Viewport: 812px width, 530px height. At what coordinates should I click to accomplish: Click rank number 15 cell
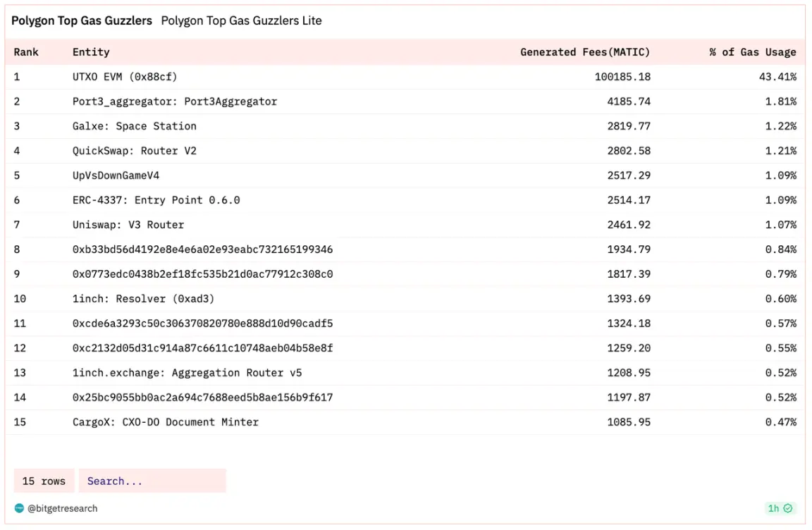(20, 422)
